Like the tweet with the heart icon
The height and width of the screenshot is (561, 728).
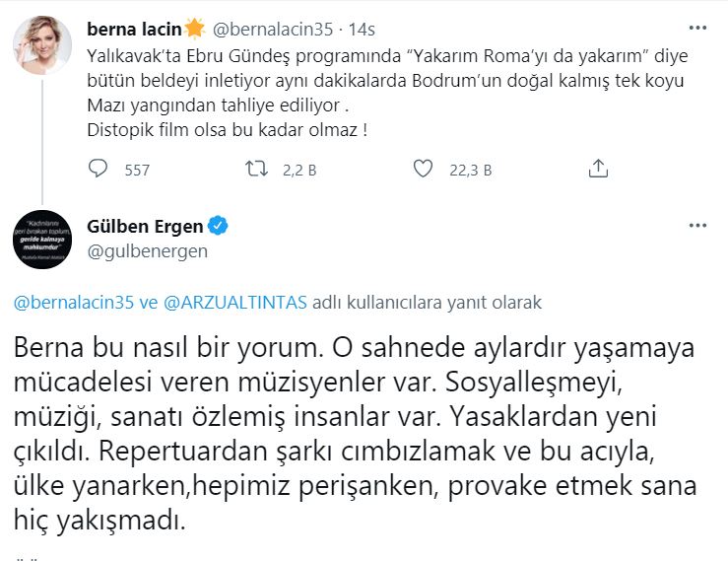click(x=423, y=170)
